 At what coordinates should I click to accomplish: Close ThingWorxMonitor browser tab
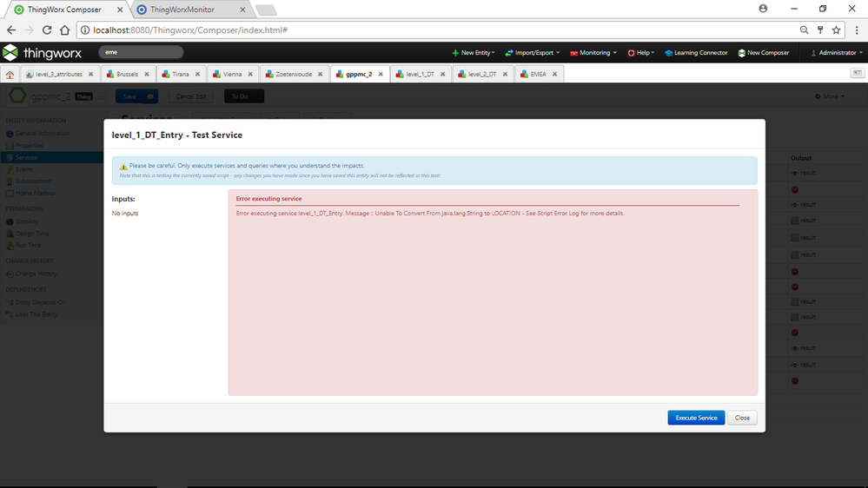coord(242,10)
